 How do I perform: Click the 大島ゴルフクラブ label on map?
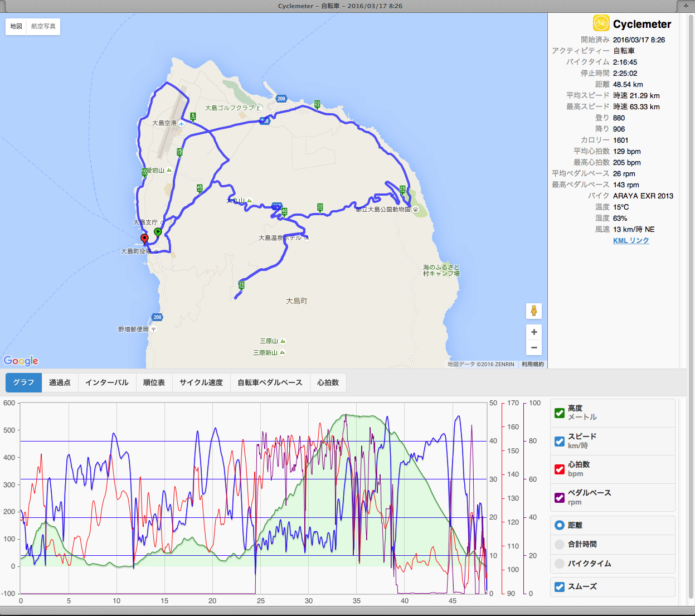(229, 108)
